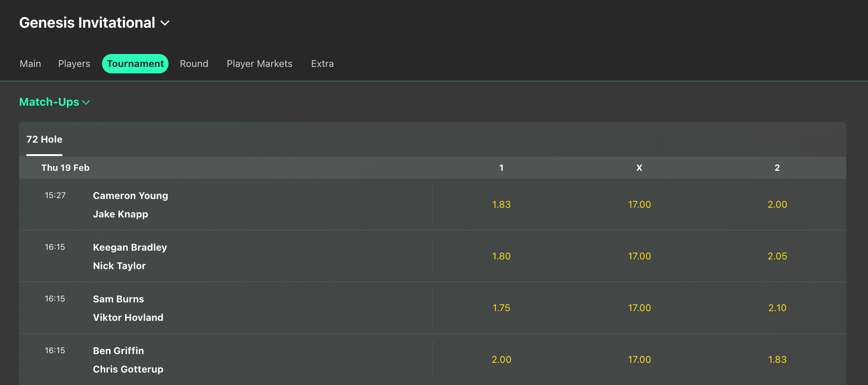
Task: Switch to the Main tab
Action: (30, 63)
